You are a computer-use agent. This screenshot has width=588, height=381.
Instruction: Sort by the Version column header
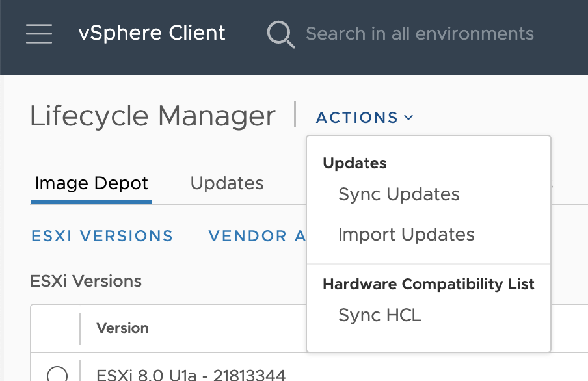point(122,328)
